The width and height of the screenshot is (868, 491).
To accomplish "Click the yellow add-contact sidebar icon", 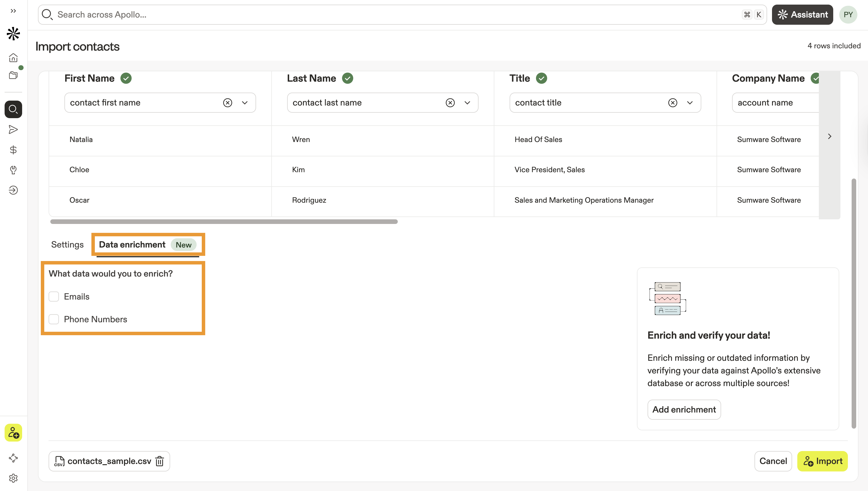I will (13, 432).
